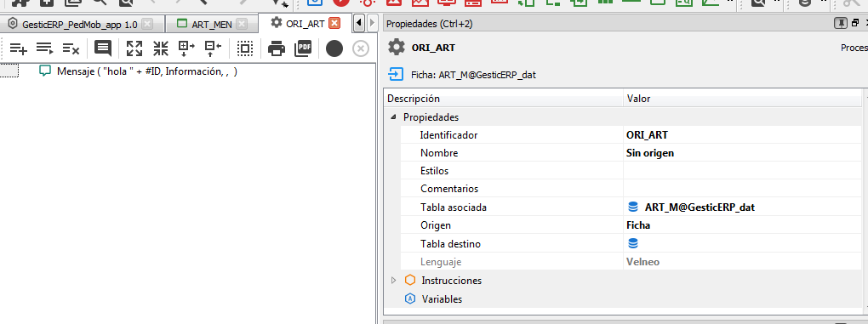
Task: Click the Variables hexagon icon
Action: (410, 299)
